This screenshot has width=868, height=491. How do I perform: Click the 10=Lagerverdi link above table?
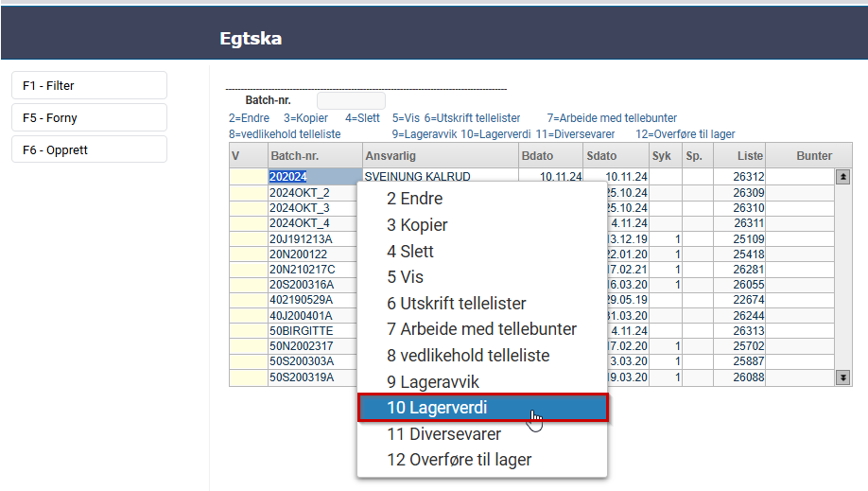pyautogui.click(x=495, y=134)
